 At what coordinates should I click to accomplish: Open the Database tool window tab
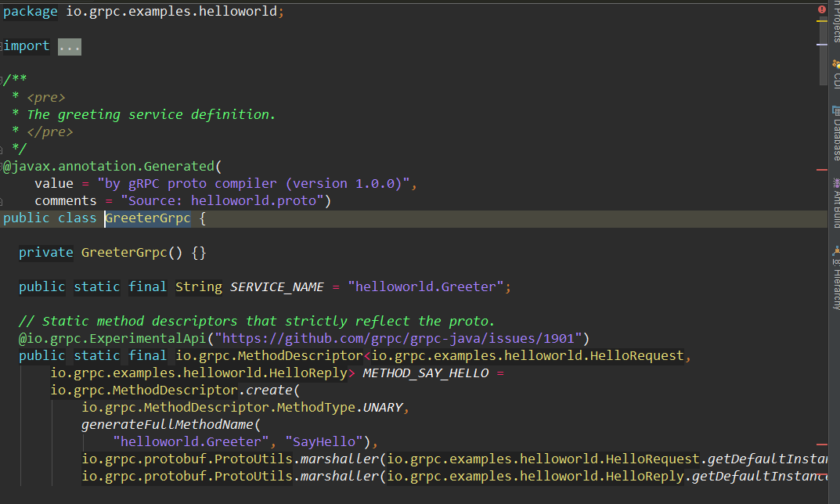coord(836,134)
